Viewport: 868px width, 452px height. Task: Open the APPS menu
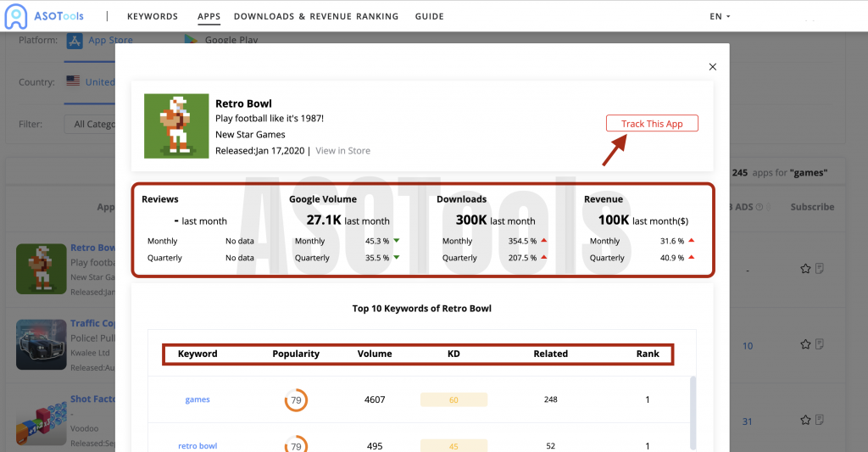click(x=209, y=17)
